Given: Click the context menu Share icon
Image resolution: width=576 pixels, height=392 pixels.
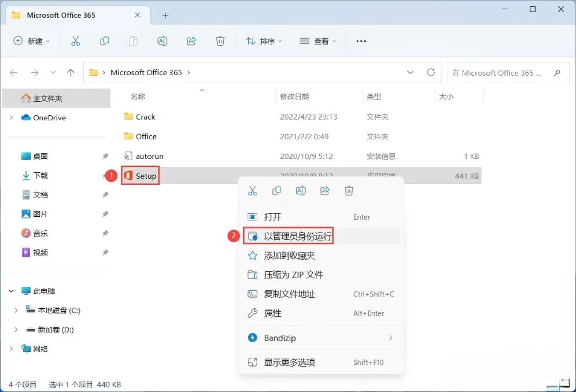Looking at the screenshot, I should click(325, 191).
